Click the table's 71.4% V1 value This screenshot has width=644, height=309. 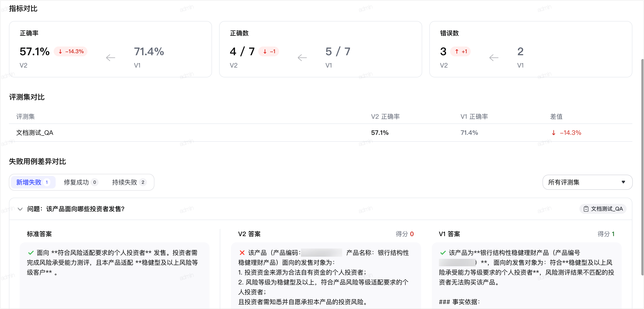pos(469,133)
